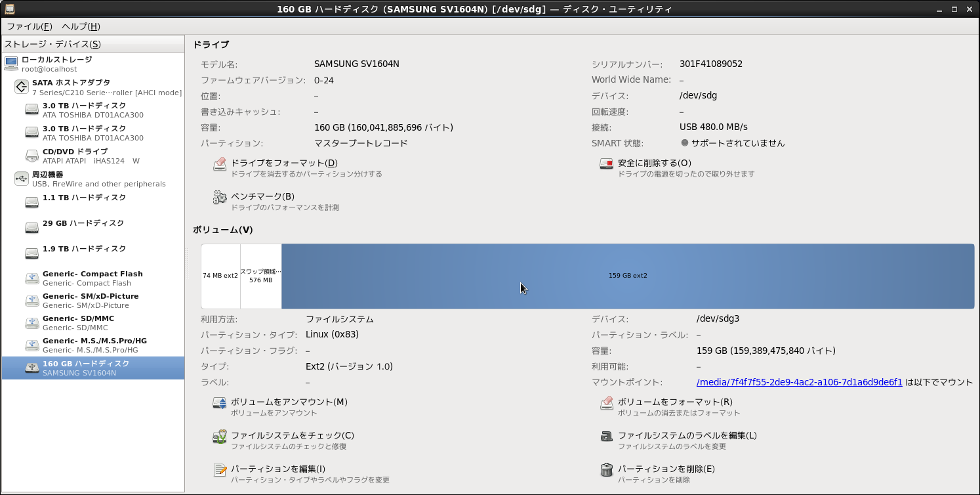Click ファイルシステムをチェック(C) button label
The width and height of the screenshot is (980, 495).
click(x=293, y=435)
